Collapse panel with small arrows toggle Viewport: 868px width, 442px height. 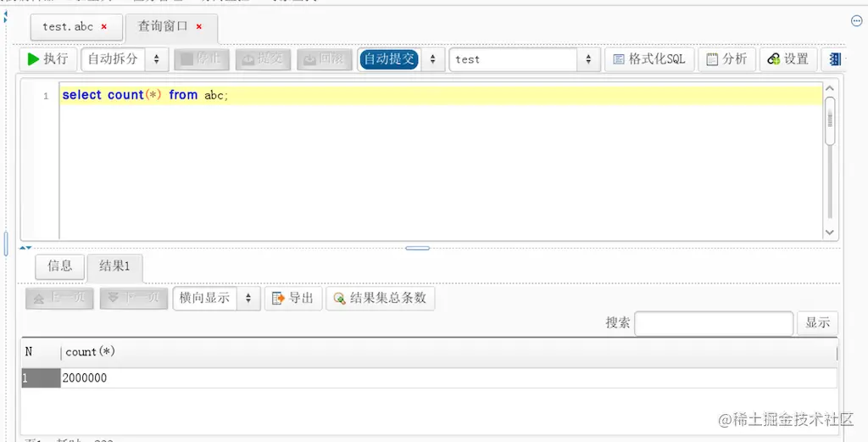tap(25, 248)
